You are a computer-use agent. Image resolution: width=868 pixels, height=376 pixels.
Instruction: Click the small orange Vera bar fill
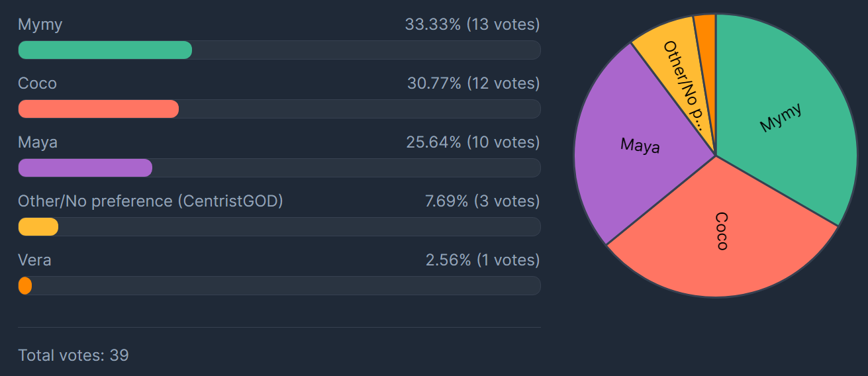[x=25, y=286]
